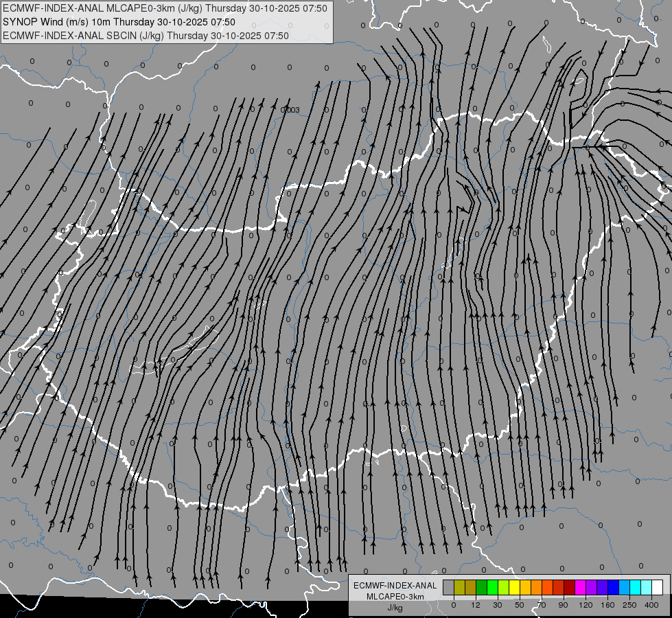Viewport: 672px width, 618px height.
Task: Pick the dark goldenrod legend swatch before 12
Action: click(x=471, y=587)
